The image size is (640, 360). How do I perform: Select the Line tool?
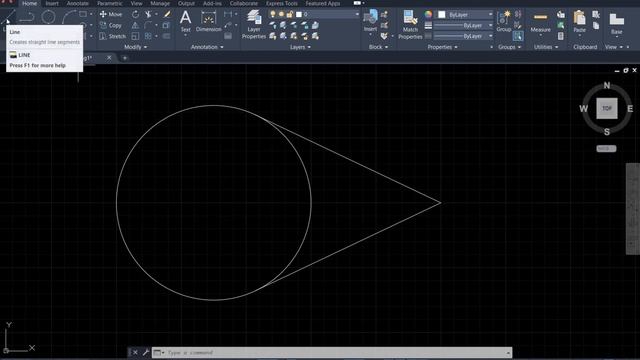(7, 17)
